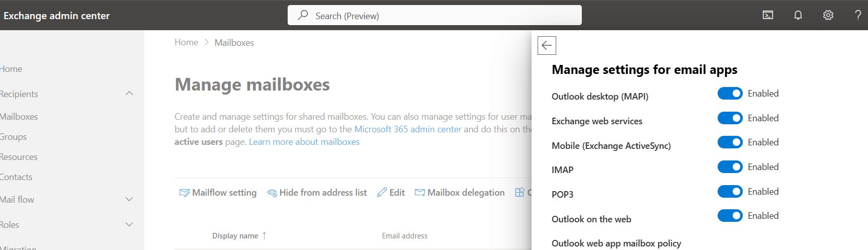This screenshot has height=250, width=868.
Task: Click the Edit pencil icon
Action: click(382, 192)
